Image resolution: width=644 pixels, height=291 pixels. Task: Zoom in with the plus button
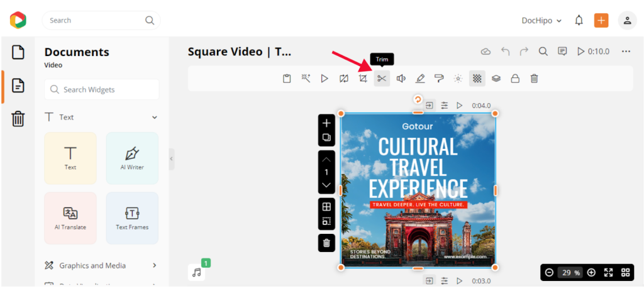coord(591,273)
